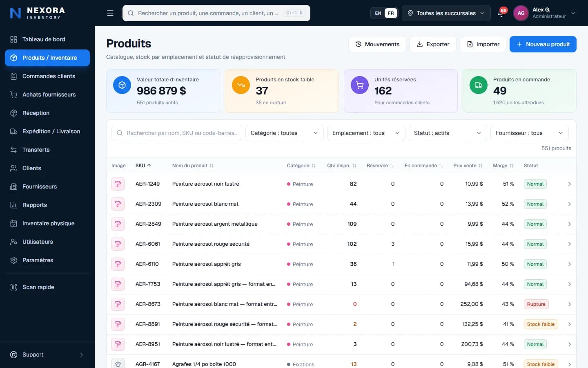
Task: Open row arrow for AER-6061
Action: click(x=569, y=244)
